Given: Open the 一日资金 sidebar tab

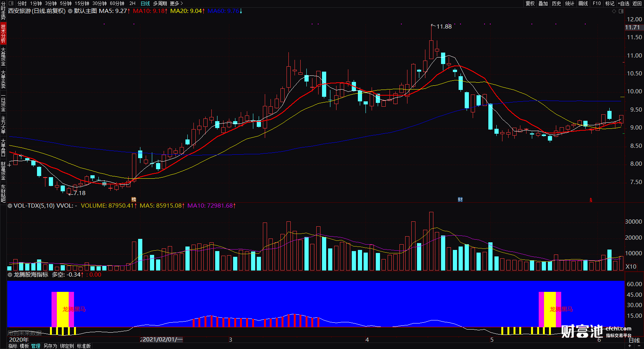Looking at the screenshot, I should tap(3, 102).
